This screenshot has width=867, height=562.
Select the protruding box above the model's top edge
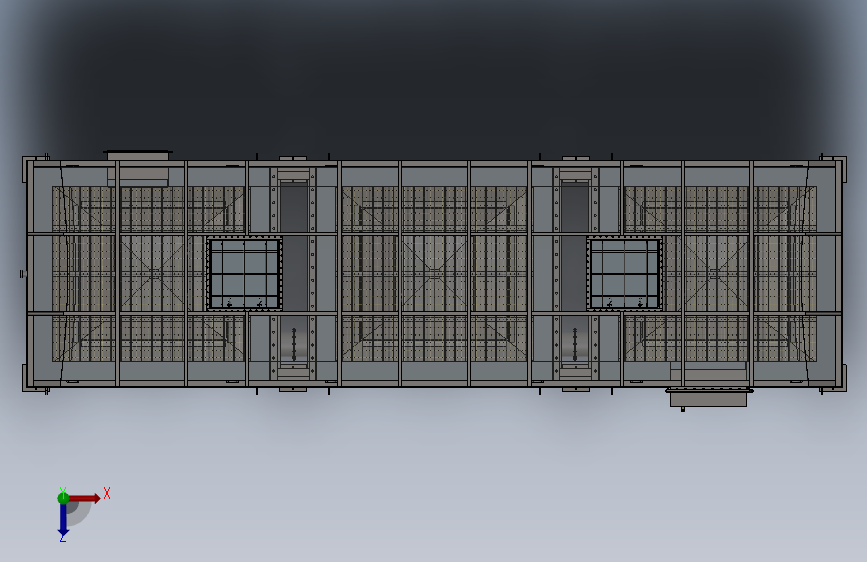[138, 155]
